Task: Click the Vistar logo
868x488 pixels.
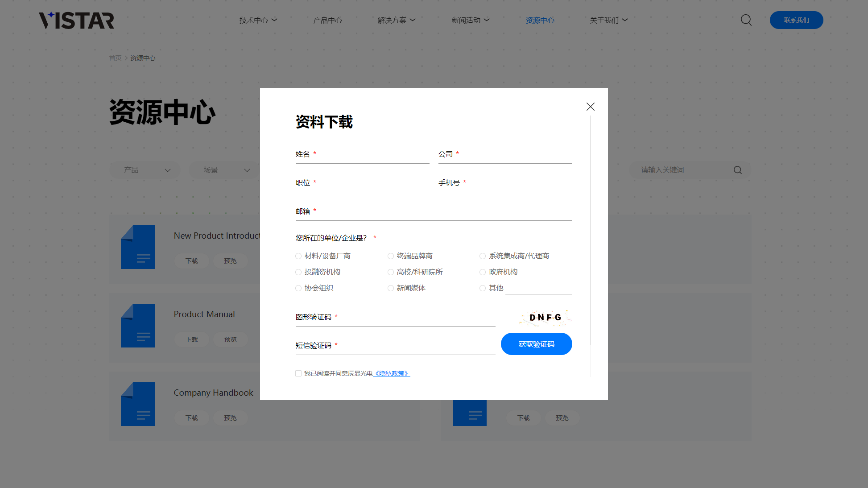Action: click(x=76, y=20)
